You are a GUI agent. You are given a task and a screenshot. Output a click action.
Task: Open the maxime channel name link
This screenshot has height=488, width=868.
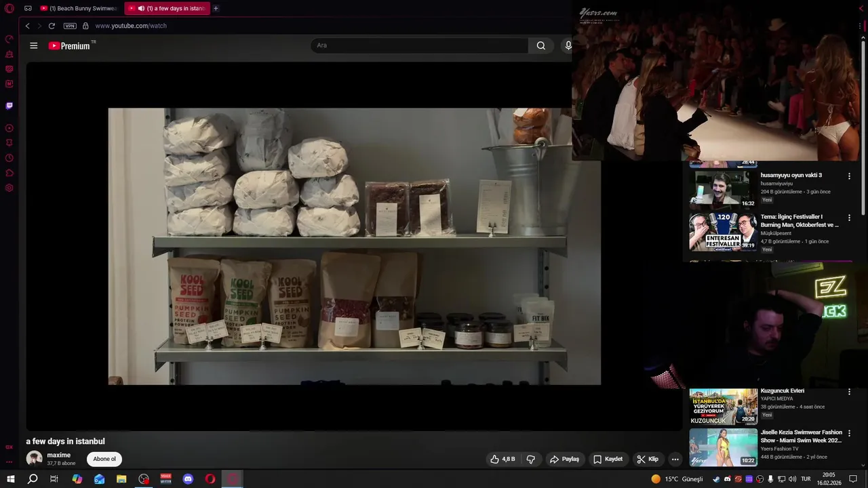59,455
